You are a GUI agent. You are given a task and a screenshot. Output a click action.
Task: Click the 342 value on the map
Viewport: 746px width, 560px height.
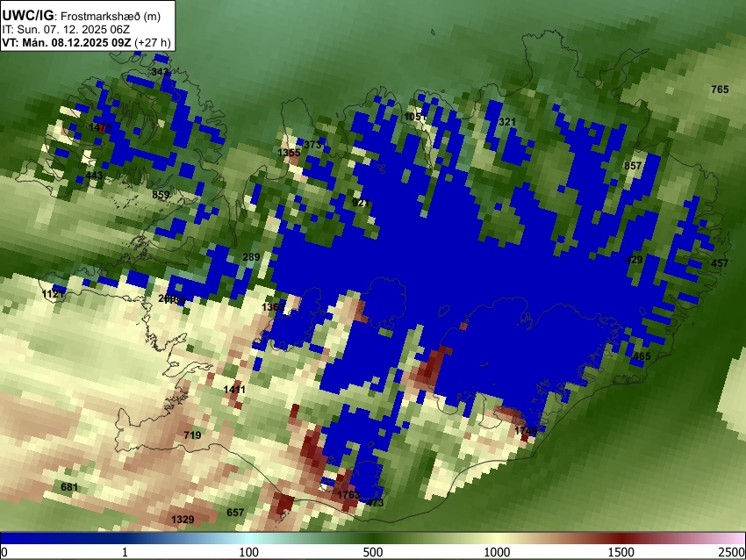click(x=160, y=72)
